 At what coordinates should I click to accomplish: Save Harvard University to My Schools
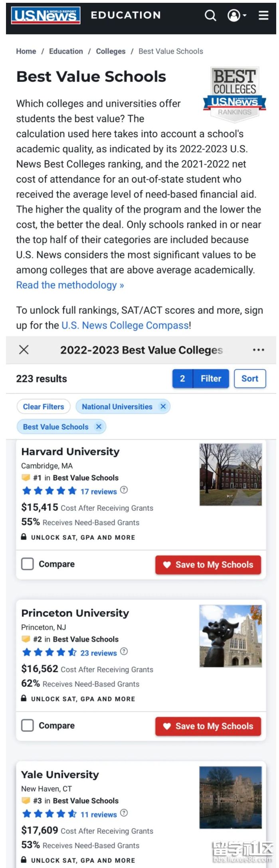point(208,565)
